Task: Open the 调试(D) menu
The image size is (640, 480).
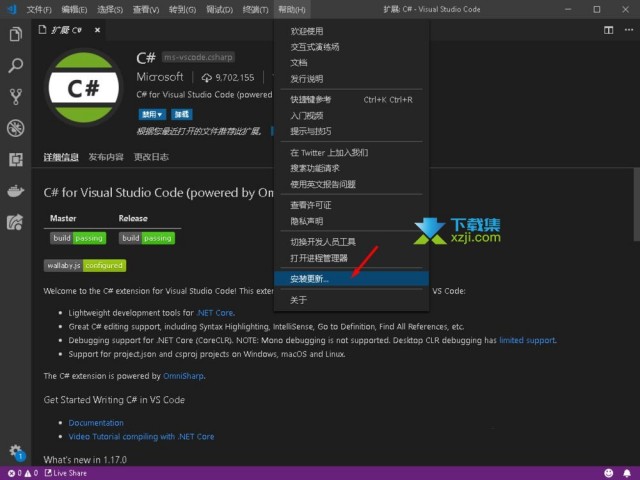Action: (220, 9)
